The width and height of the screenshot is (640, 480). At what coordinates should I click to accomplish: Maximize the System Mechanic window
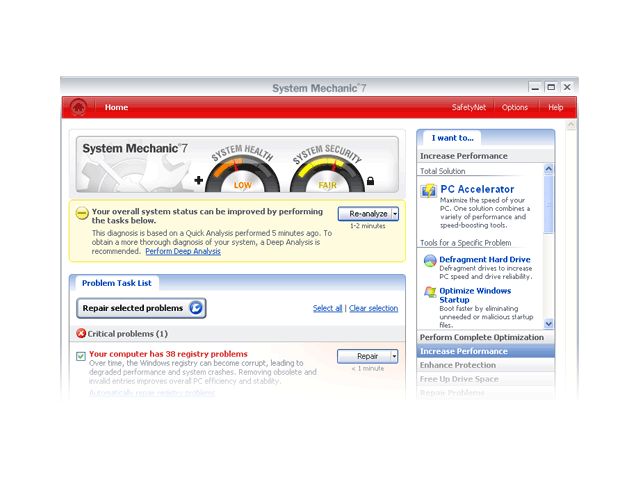click(x=551, y=87)
